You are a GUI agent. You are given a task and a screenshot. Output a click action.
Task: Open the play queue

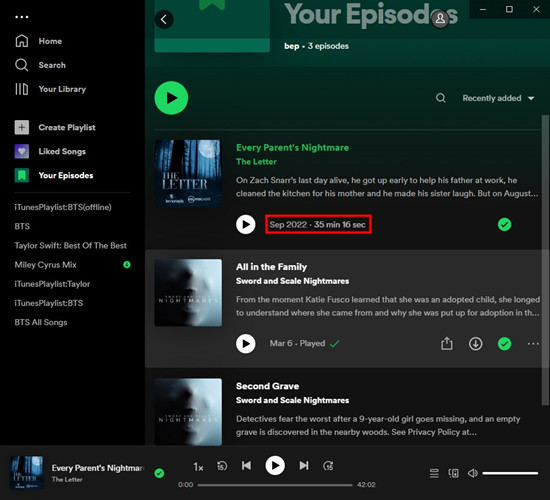pos(434,473)
